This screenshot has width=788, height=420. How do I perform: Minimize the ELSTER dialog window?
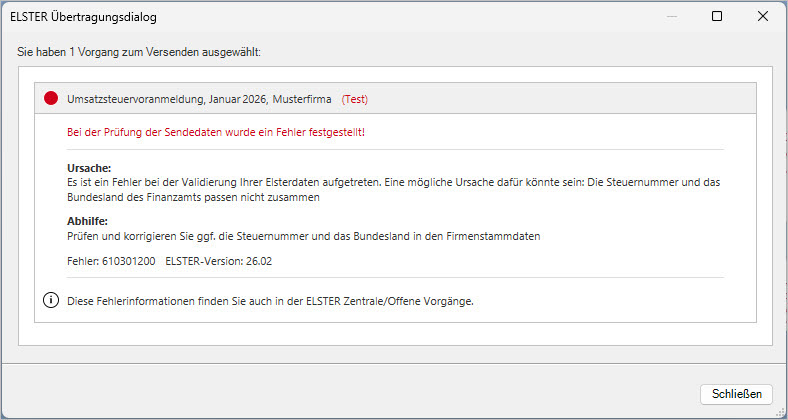coord(671,17)
